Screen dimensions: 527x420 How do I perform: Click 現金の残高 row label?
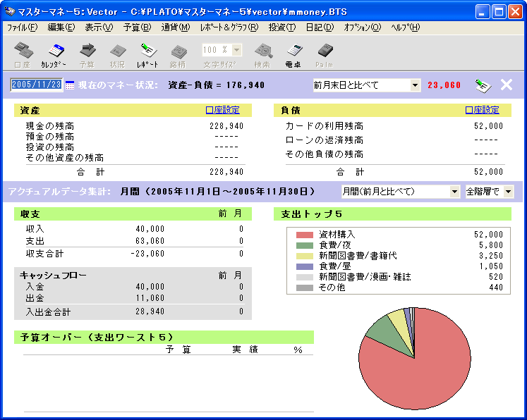[50, 126]
